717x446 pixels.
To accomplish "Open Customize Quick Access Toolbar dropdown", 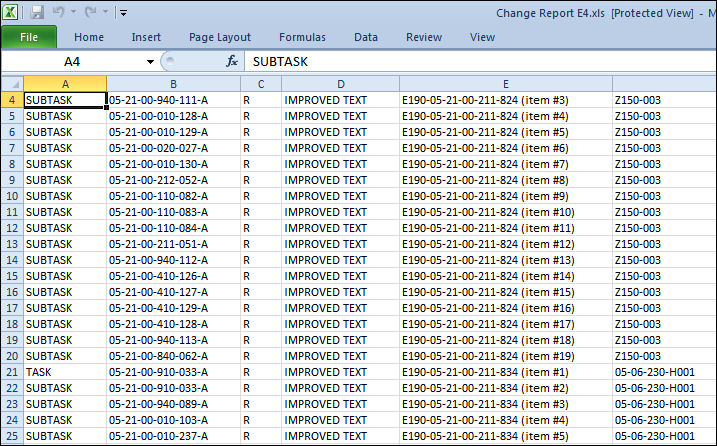I will (123, 13).
